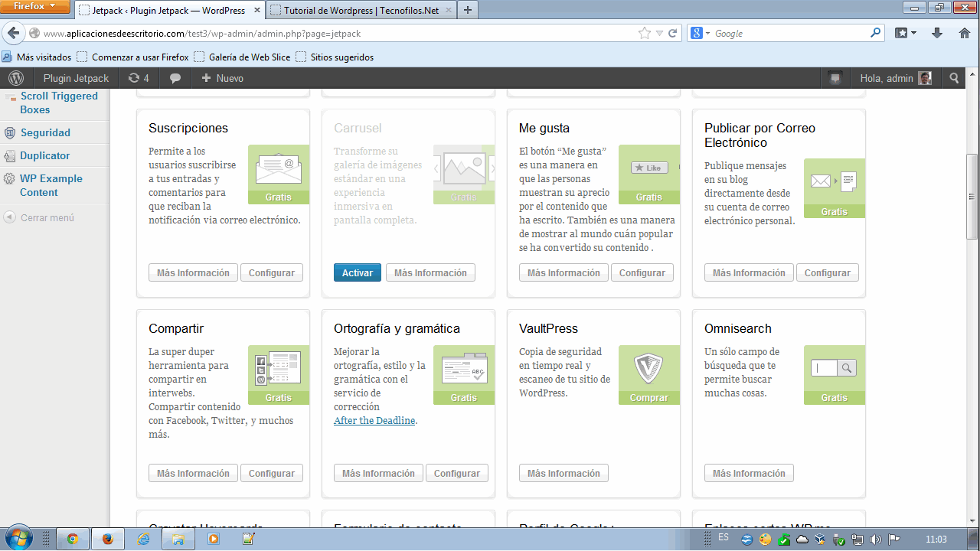Reload the page with refresh icon
This screenshot has height=551, width=980.
[x=673, y=34]
